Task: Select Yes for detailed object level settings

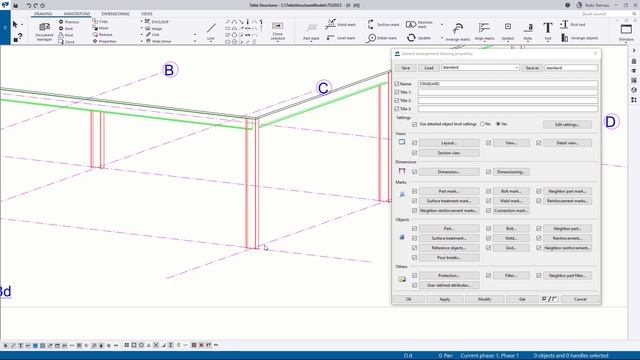Action: point(498,124)
